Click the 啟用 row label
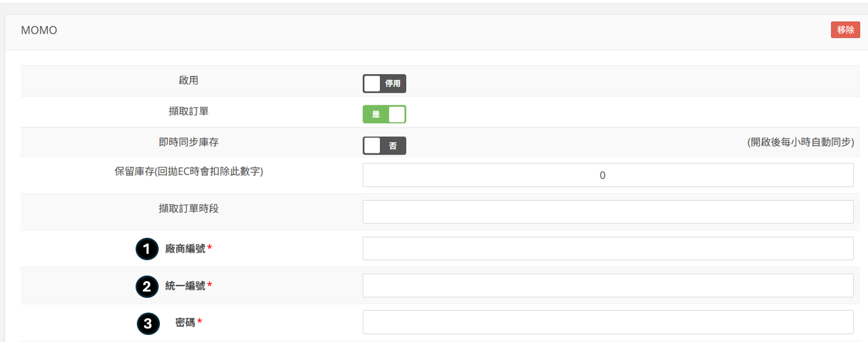The image size is (868, 342). (x=189, y=81)
